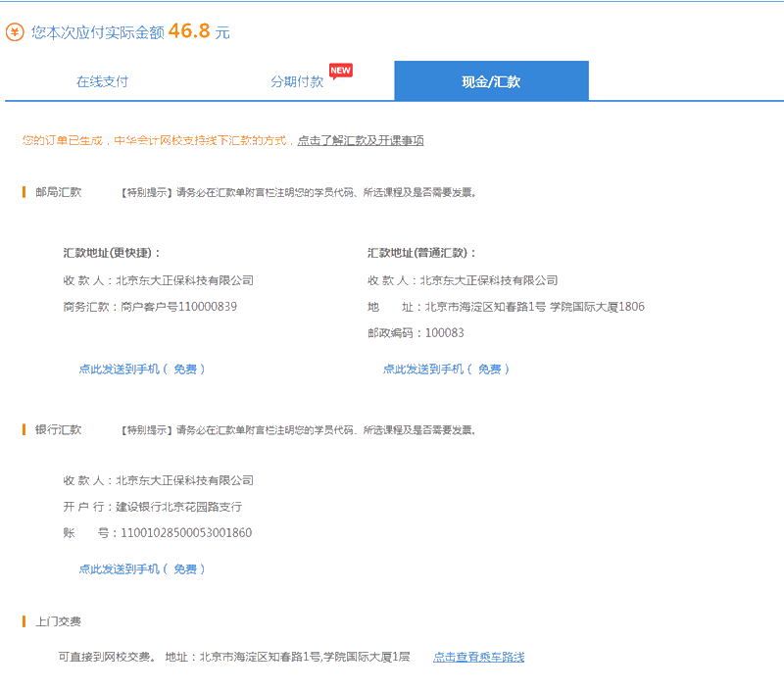Viewport: 784px width, 691px height.
Task: Click the amount 46.8 元
Action: click(193, 30)
